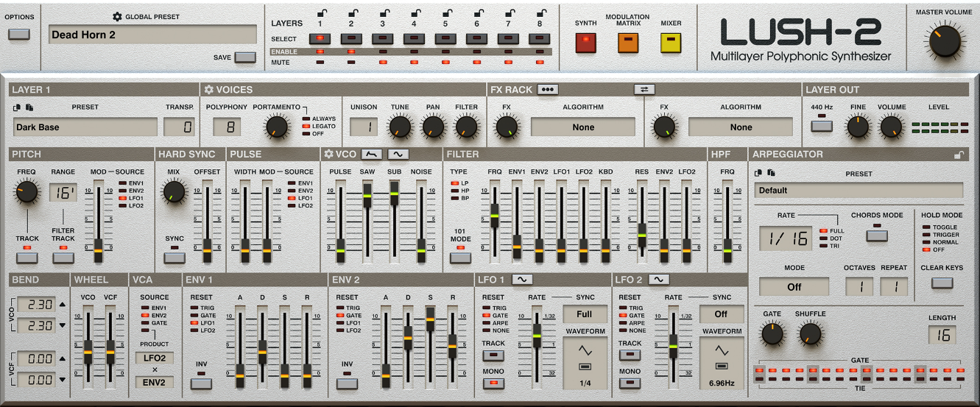
Task: Unlock layer 8 with its padlock icon
Action: pos(541,12)
